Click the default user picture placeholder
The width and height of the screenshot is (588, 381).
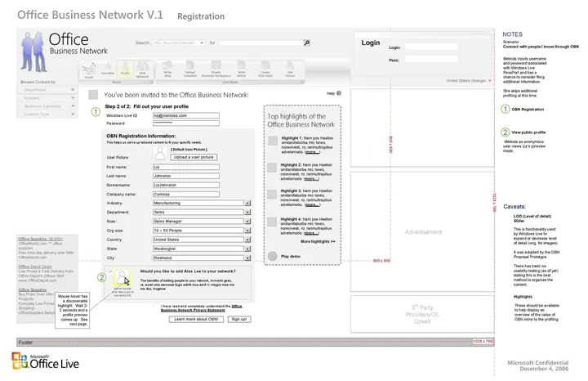click(x=160, y=154)
